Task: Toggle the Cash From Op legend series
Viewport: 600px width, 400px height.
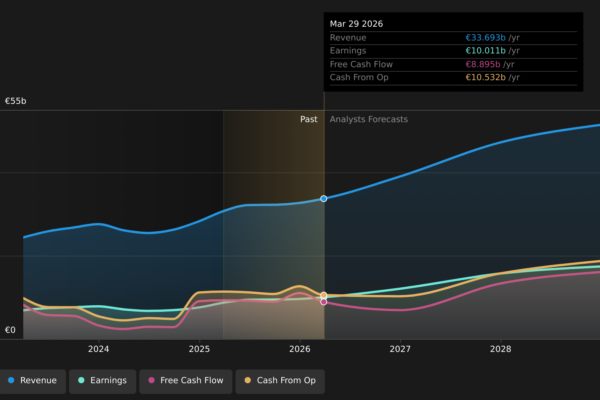Action: tap(280, 381)
